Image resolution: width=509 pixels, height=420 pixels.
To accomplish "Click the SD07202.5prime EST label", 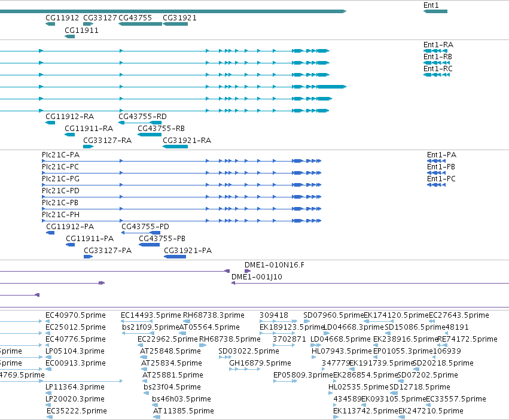I will tap(428, 376).
